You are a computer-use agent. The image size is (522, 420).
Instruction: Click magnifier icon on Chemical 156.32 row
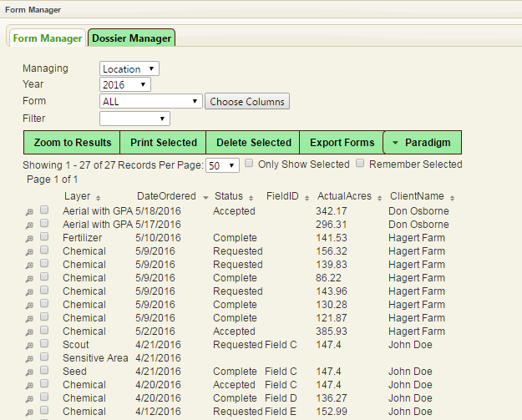point(29,252)
